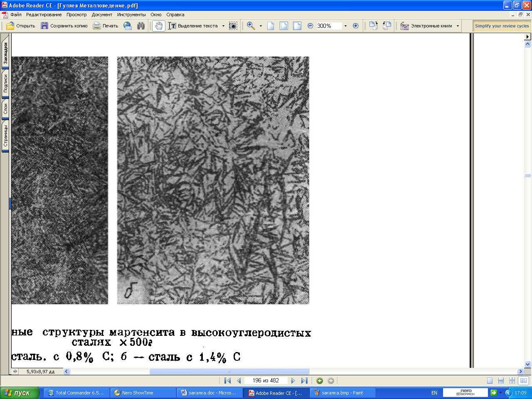This screenshot has height=399, width=532.
Task: Open the Электронные книги dropdown arrow
Action: point(458,26)
